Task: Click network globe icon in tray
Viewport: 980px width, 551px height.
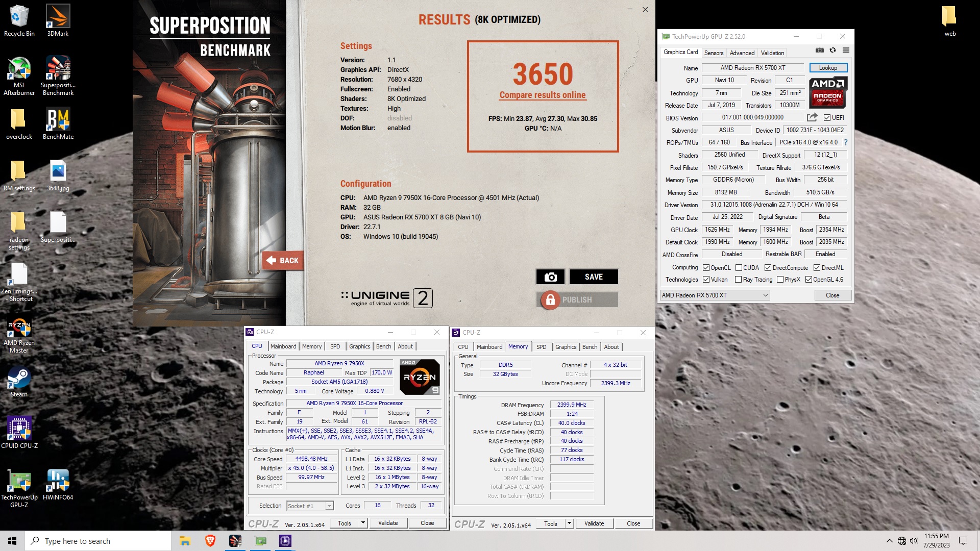Action: (902, 541)
